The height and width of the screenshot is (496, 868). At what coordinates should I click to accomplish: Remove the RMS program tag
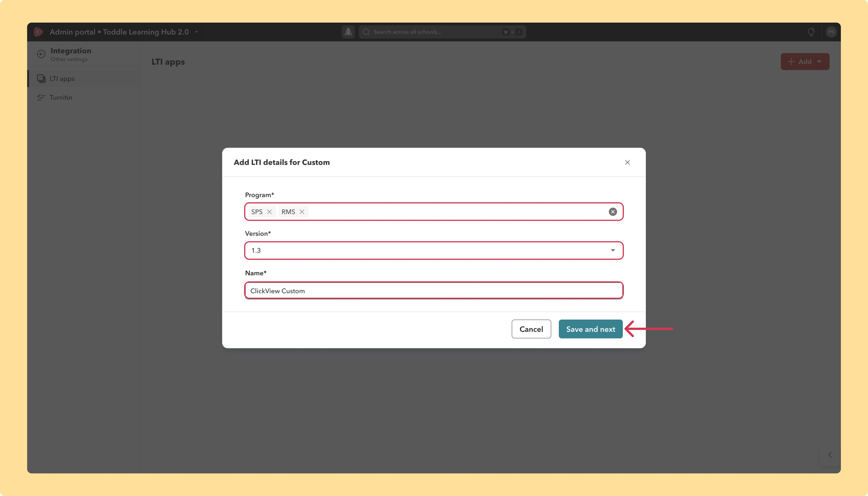(302, 212)
